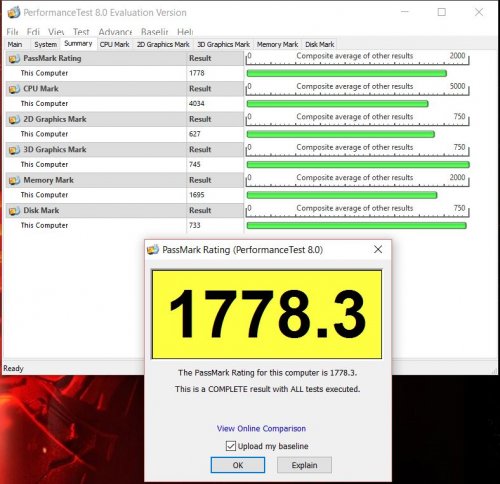The width and height of the screenshot is (500, 484).
Task: Toggle the Upload my baseline checkbox
Action: (x=230, y=446)
